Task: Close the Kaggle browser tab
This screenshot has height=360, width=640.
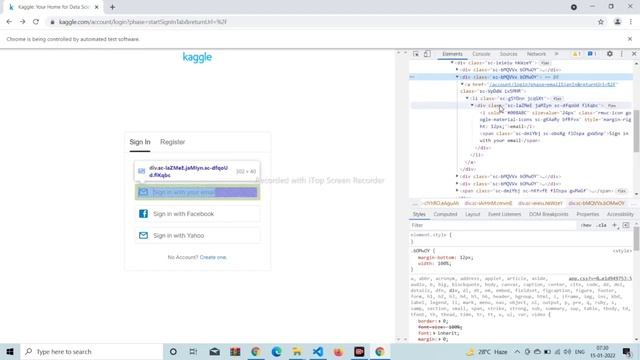Action: click(97, 7)
